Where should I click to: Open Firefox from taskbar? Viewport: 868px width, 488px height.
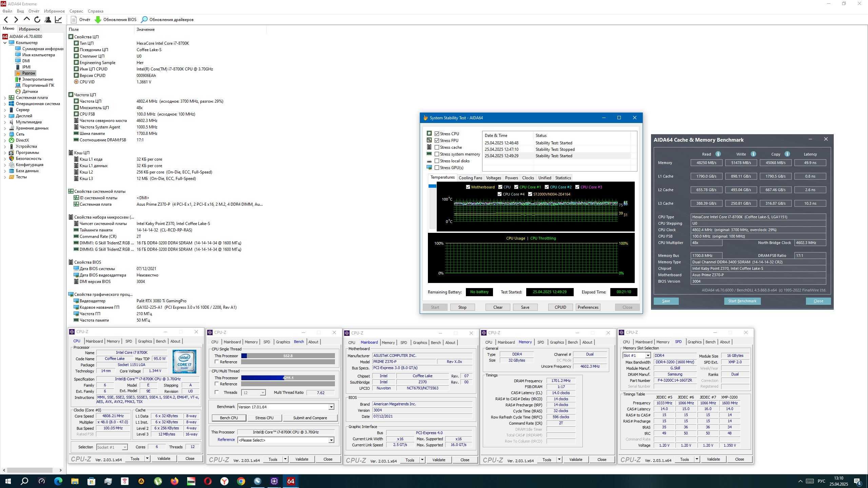175,481
